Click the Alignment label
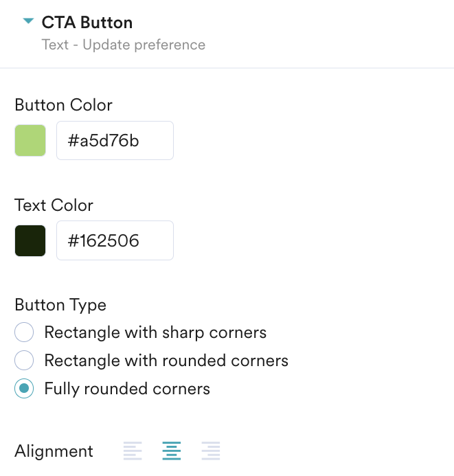454x476 pixels. tap(54, 451)
